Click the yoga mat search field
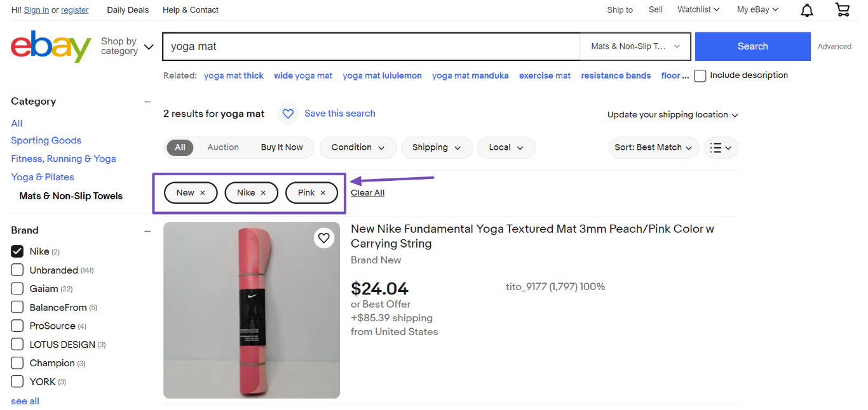868x410 pixels. [371, 46]
